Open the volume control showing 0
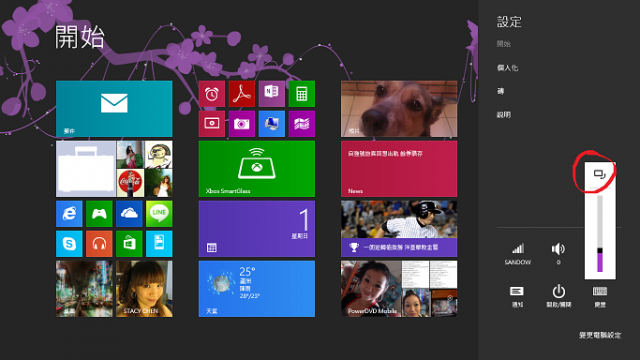The height and width of the screenshot is (360, 640). point(558,254)
